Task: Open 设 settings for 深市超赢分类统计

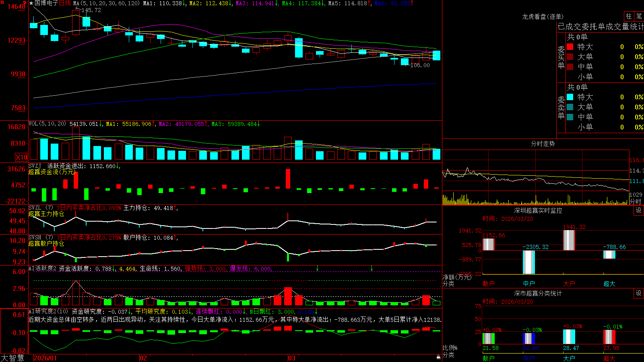Action: pyautogui.click(x=639, y=293)
